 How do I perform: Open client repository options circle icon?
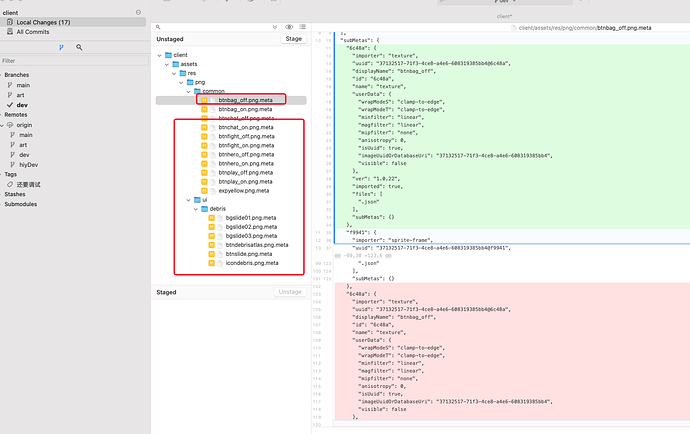coord(138,12)
